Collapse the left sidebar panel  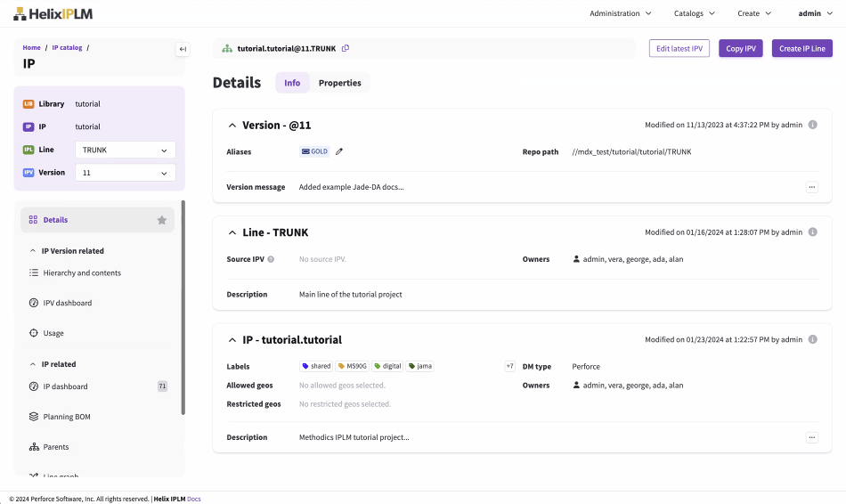point(183,49)
